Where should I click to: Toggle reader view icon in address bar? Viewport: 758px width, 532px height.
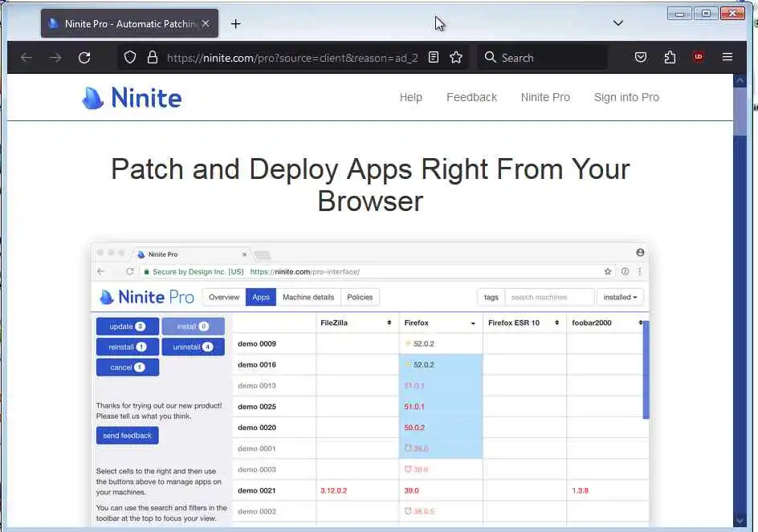click(434, 58)
